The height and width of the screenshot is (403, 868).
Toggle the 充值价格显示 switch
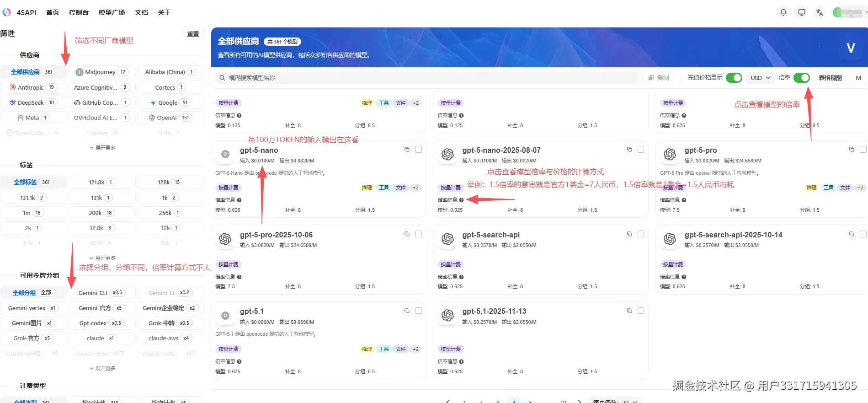[734, 78]
